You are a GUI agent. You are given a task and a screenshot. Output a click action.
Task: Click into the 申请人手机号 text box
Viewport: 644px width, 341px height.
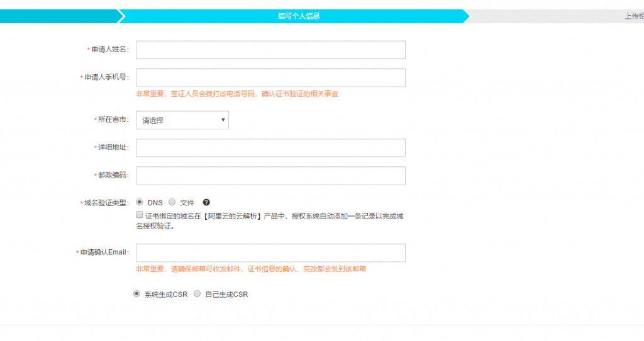pos(270,78)
